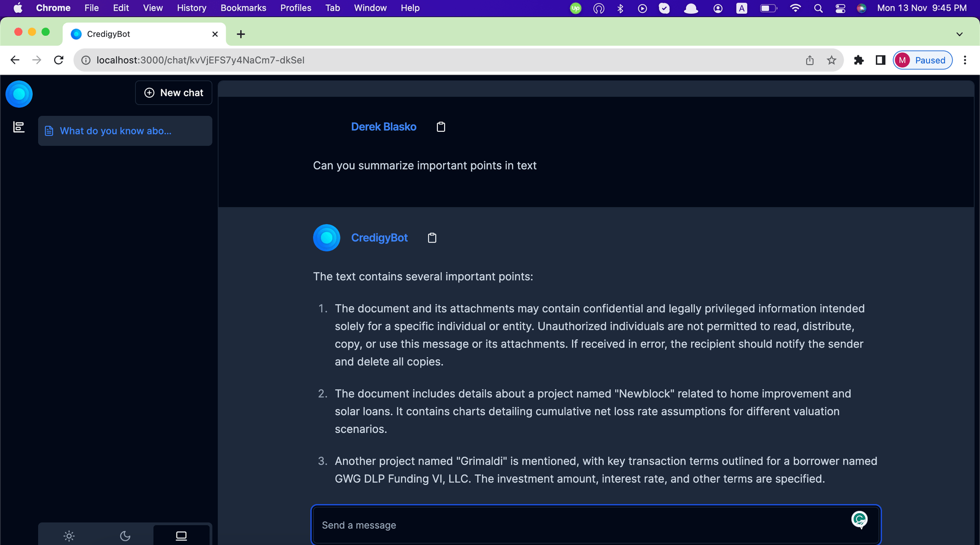Open Chrome extensions puzzle icon
This screenshot has width=980, height=545.
pyautogui.click(x=859, y=60)
